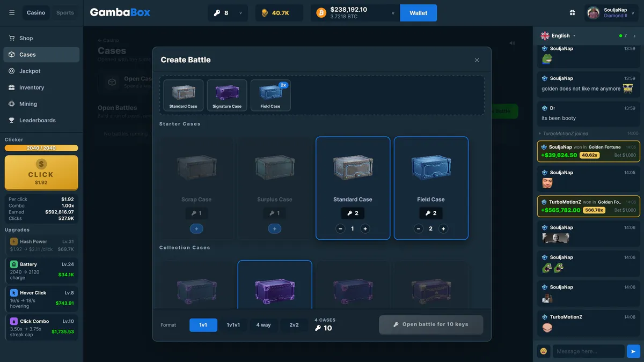Buy the Hash Power upgrade

coord(41,245)
